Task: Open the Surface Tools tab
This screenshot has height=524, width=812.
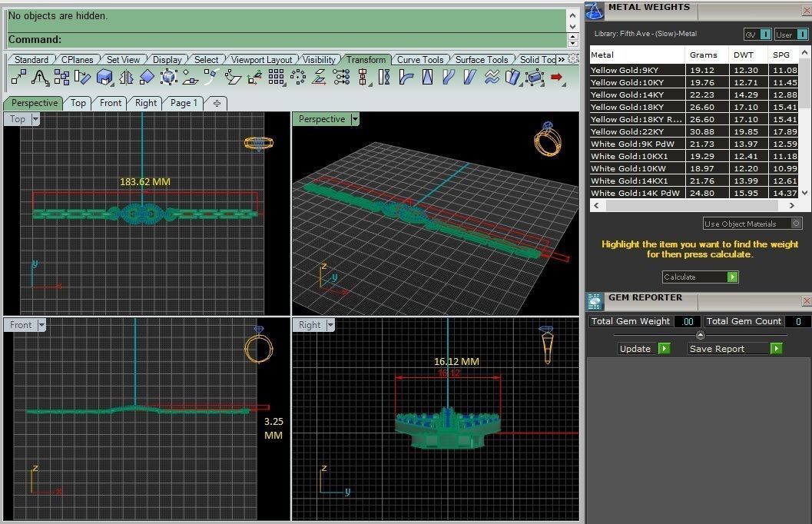Action: coord(482,60)
